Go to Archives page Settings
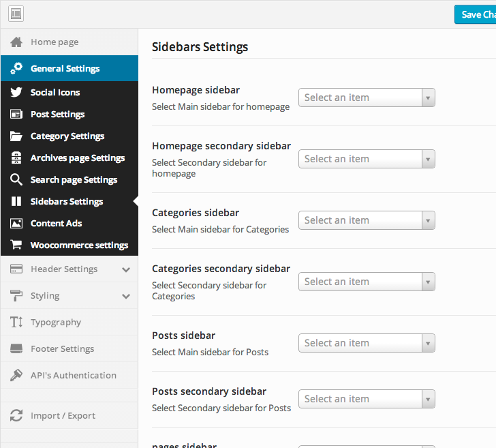 click(78, 158)
